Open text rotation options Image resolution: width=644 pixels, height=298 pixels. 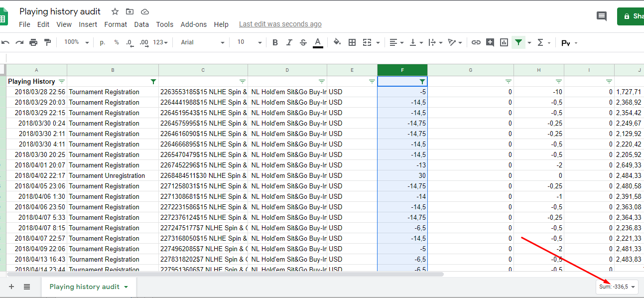click(455, 42)
